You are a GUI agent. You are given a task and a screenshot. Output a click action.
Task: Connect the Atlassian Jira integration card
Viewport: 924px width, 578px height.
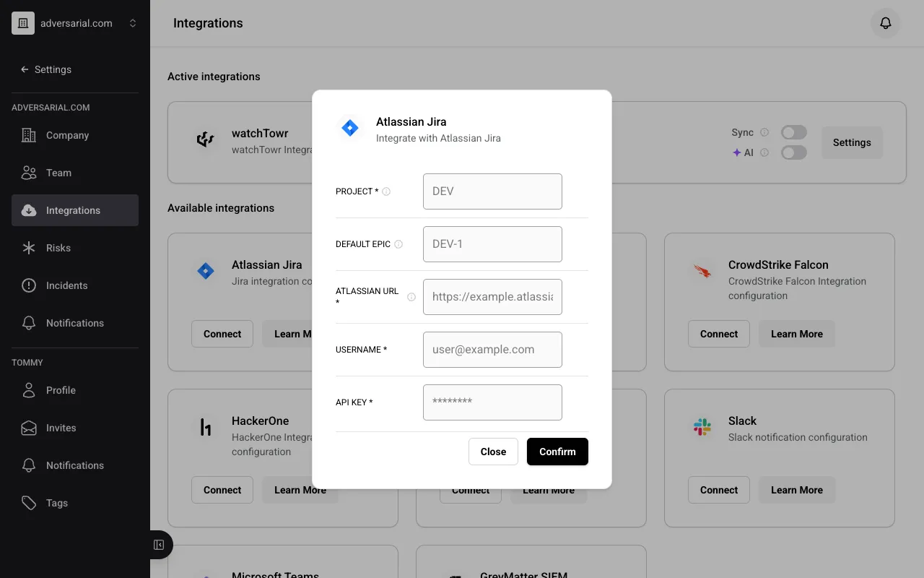[222, 334]
